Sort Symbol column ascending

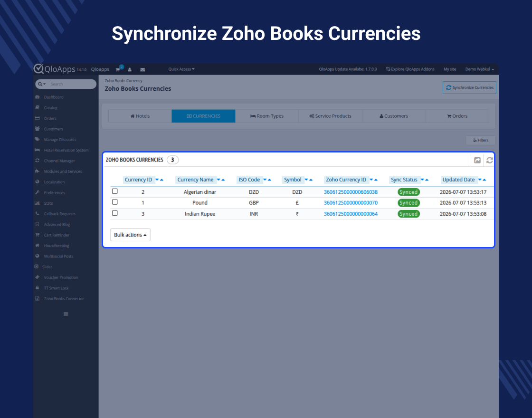click(311, 180)
